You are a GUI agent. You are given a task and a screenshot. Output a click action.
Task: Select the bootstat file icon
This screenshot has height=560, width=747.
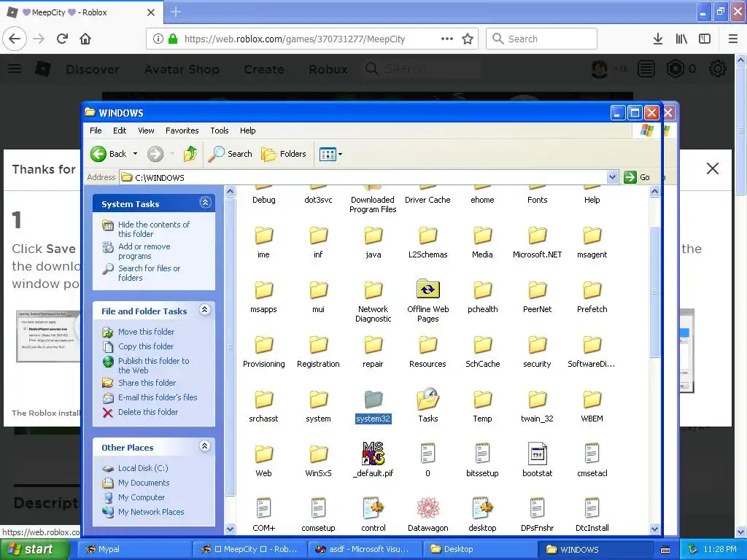537,454
